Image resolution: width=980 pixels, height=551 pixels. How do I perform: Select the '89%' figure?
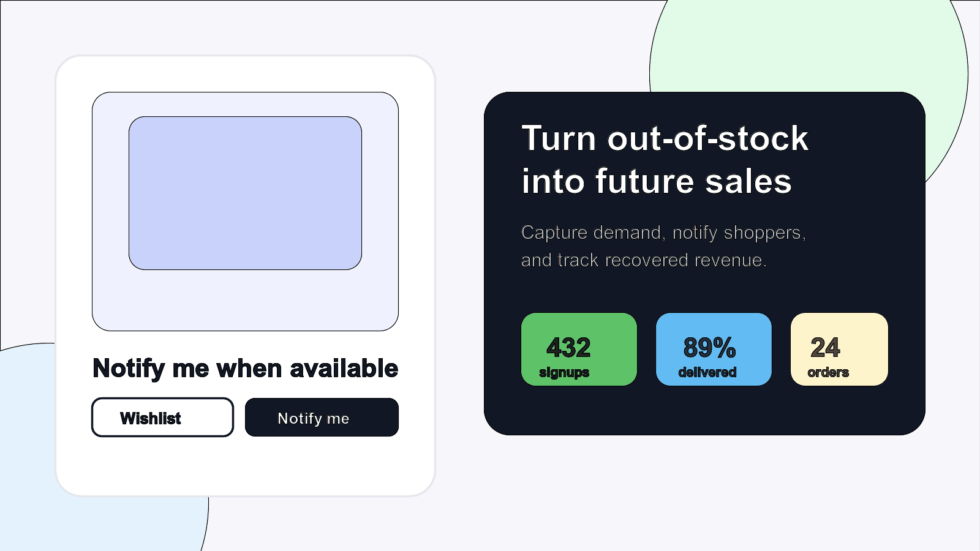click(x=709, y=348)
